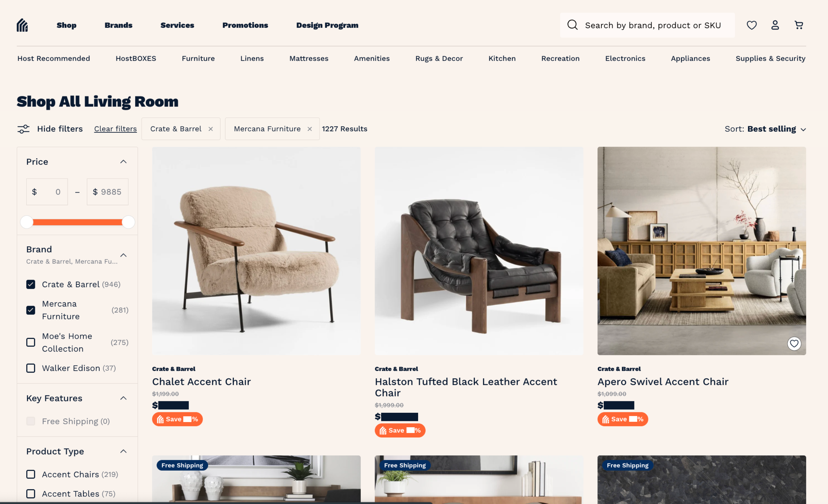Remove the Mercana Furniture filter chip
Image resolution: width=828 pixels, height=504 pixels.
point(310,129)
